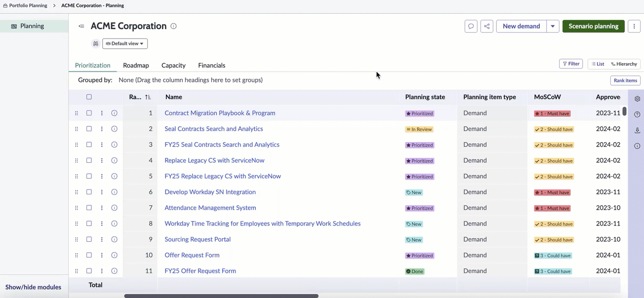
Task: Click the Planning state column header
Action: point(425,97)
